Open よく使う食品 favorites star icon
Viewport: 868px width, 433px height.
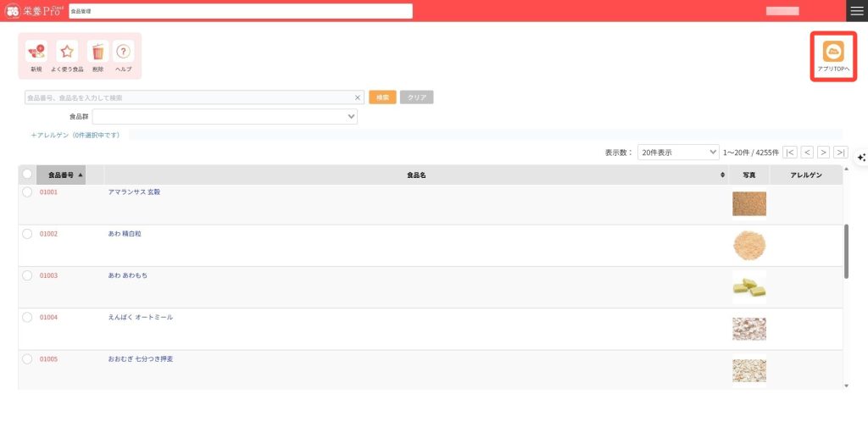[67, 53]
